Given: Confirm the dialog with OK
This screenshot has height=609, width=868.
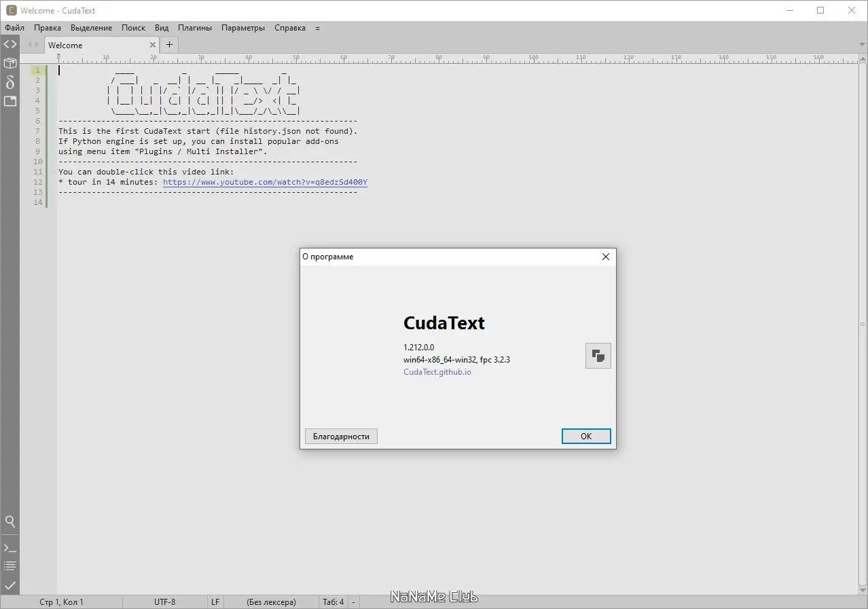Looking at the screenshot, I should click(586, 437).
